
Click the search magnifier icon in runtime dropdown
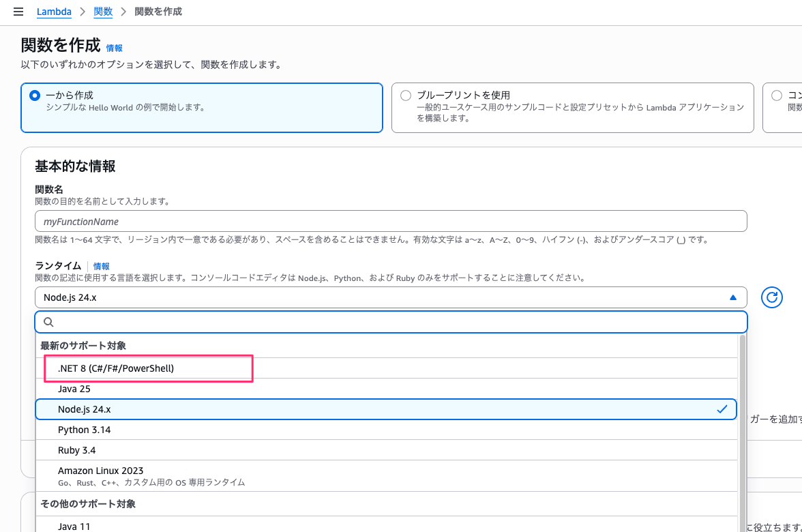[x=48, y=322]
